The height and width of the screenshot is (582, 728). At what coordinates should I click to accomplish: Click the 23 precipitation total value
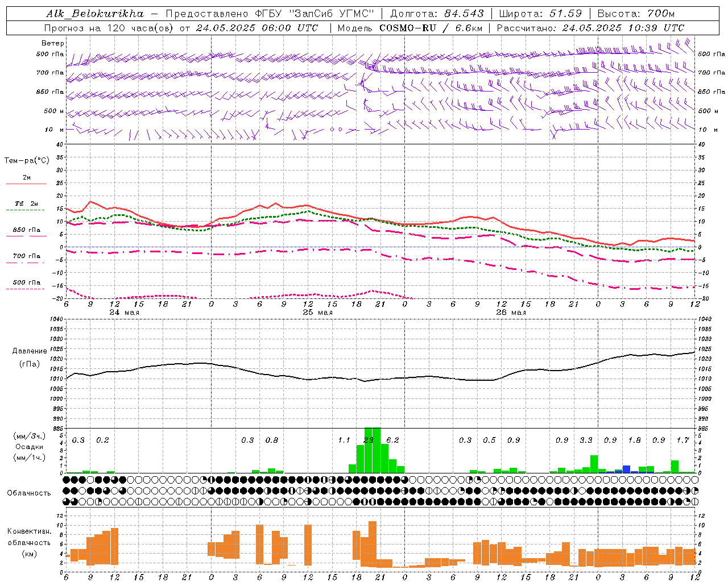pos(369,440)
